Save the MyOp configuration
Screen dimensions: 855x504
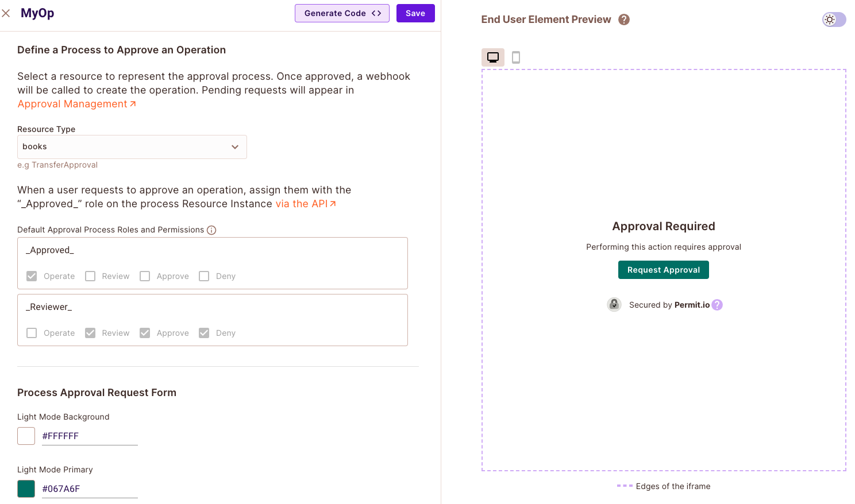point(415,13)
